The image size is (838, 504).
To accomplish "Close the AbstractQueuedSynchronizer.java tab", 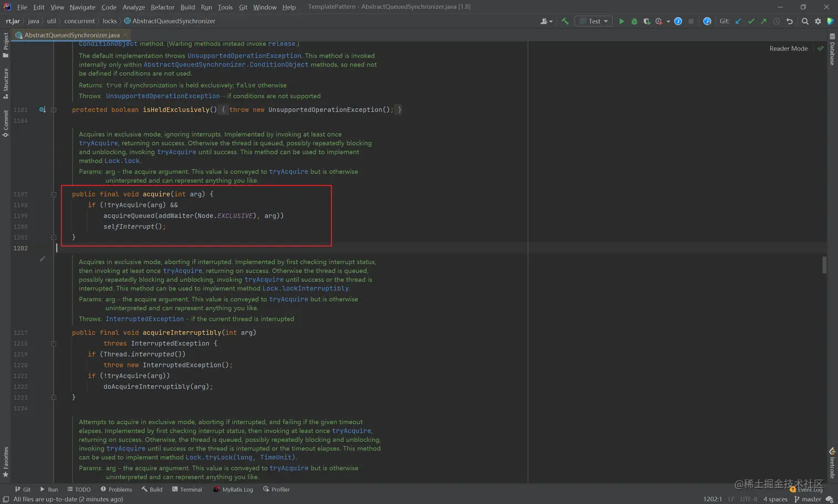I will click(x=126, y=35).
